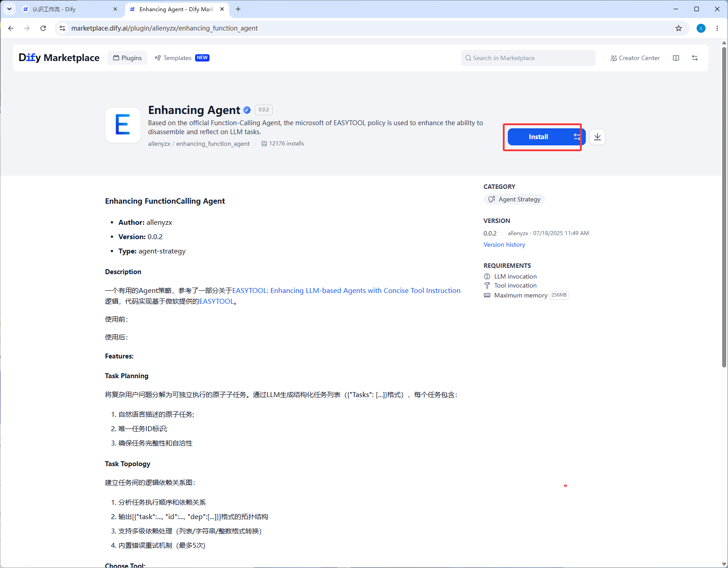Open the Creator Center
The image size is (728, 568).
[635, 58]
